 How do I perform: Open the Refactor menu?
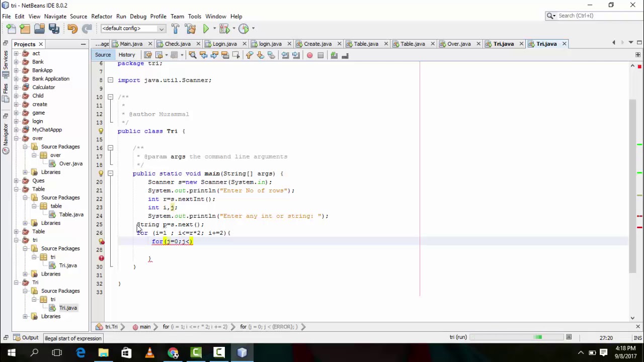(102, 16)
